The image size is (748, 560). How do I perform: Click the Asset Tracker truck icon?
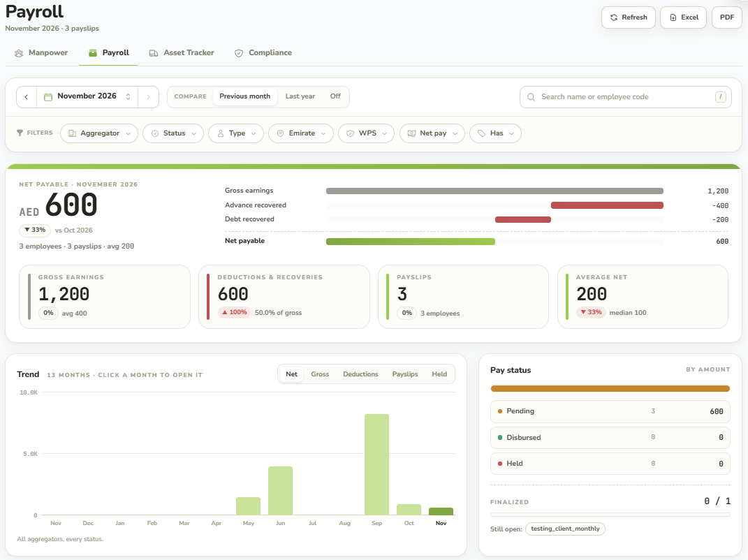(x=153, y=53)
